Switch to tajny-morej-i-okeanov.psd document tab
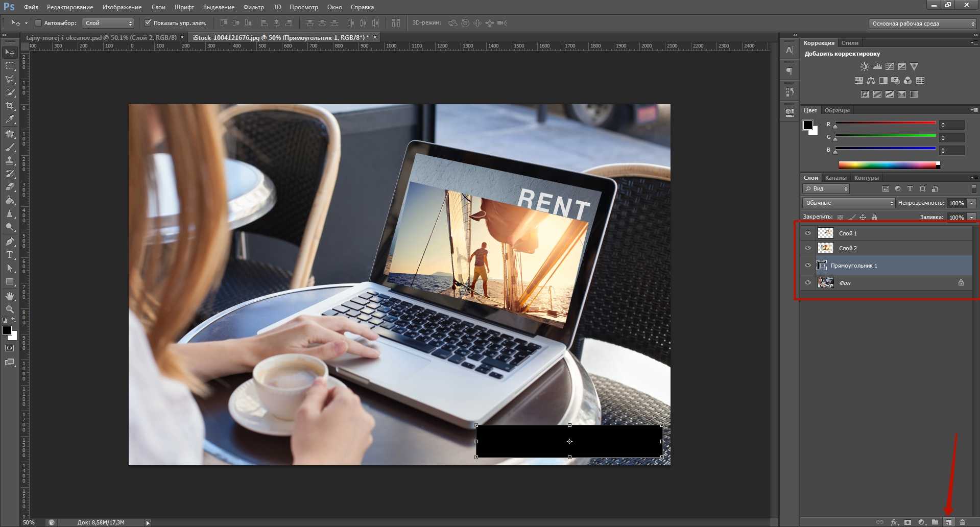Viewport: 980px width, 527px height. (101, 37)
